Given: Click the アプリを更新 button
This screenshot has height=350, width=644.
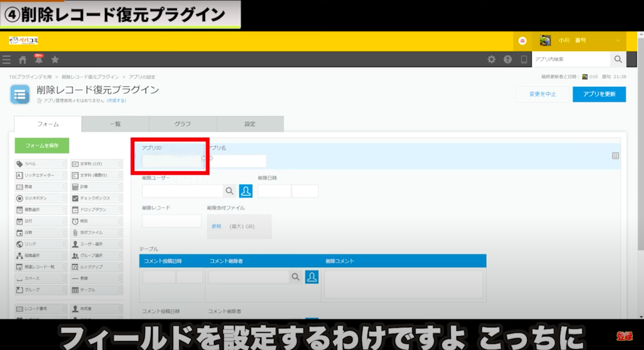Looking at the screenshot, I should pyautogui.click(x=599, y=94).
